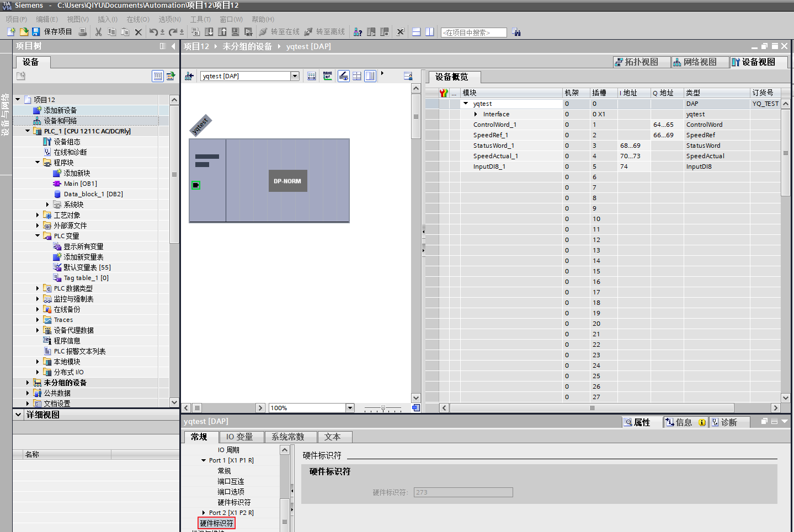Click 转至离线 button
The width and height of the screenshot is (794, 532).
(x=324, y=32)
